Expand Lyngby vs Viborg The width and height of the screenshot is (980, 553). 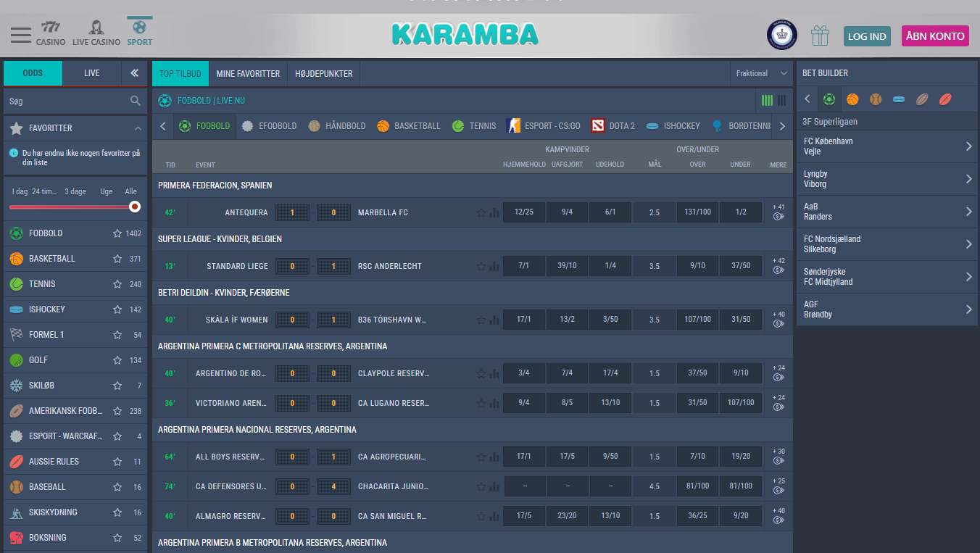887,179
